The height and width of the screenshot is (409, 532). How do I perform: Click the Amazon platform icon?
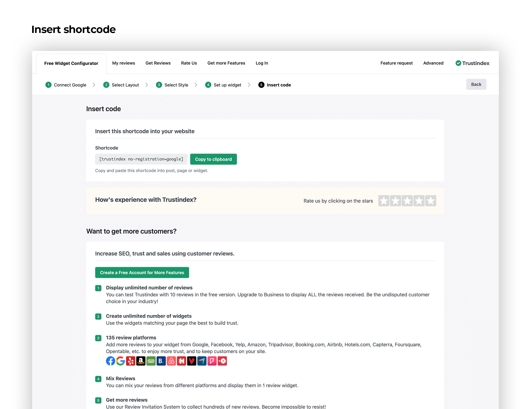pyautogui.click(x=141, y=361)
